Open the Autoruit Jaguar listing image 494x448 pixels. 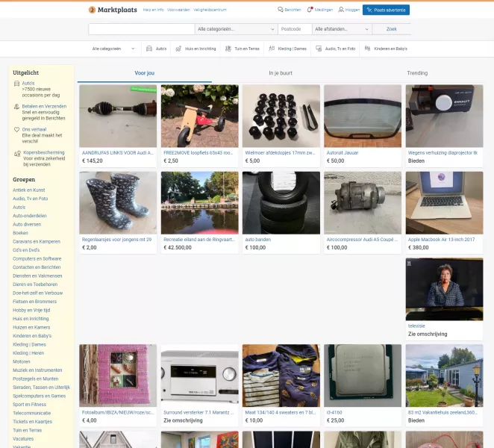point(363,116)
